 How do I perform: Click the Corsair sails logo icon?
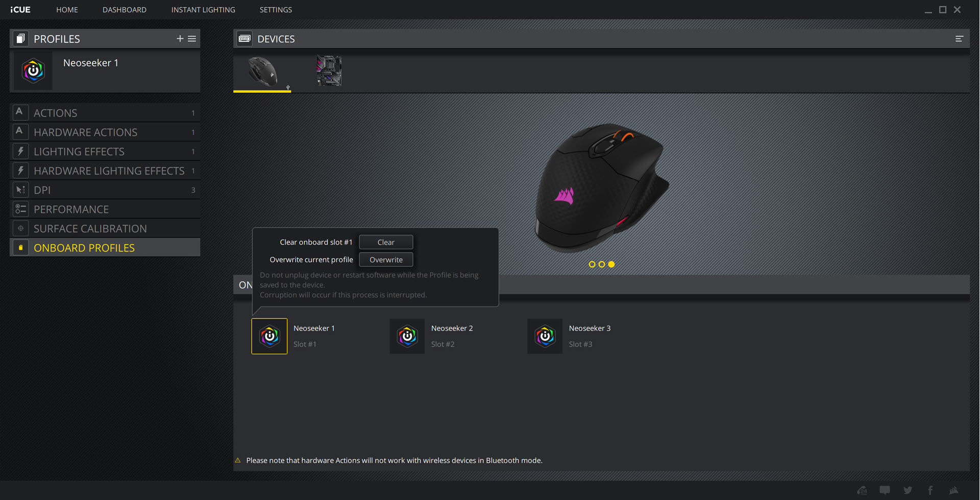[954, 490]
